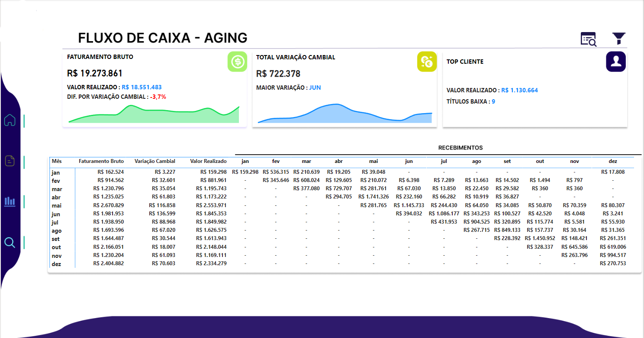Select the dez row label
644x338 pixels.
(56, 264)
